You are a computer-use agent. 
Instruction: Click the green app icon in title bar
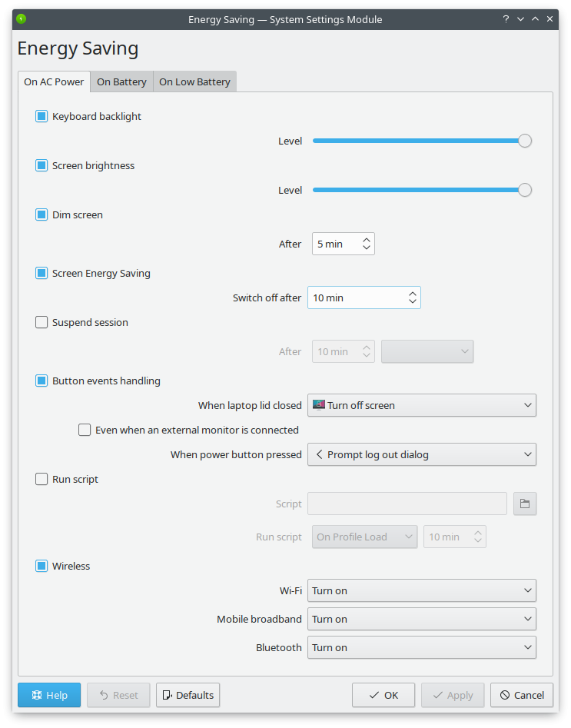(22, 19)
